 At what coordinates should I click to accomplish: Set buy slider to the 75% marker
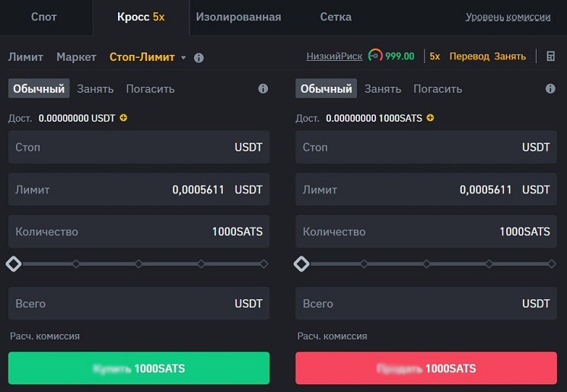(x=201, y=263)
